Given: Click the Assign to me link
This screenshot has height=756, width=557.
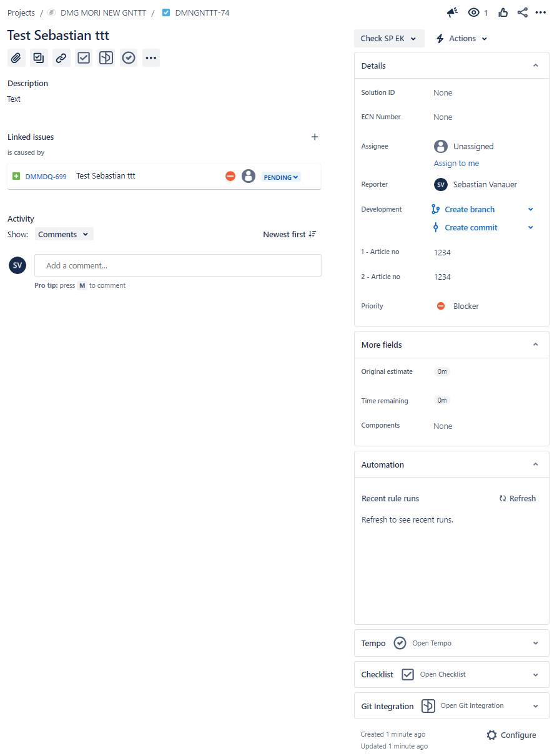Looking at the screenshot, I should pos(456,163).
